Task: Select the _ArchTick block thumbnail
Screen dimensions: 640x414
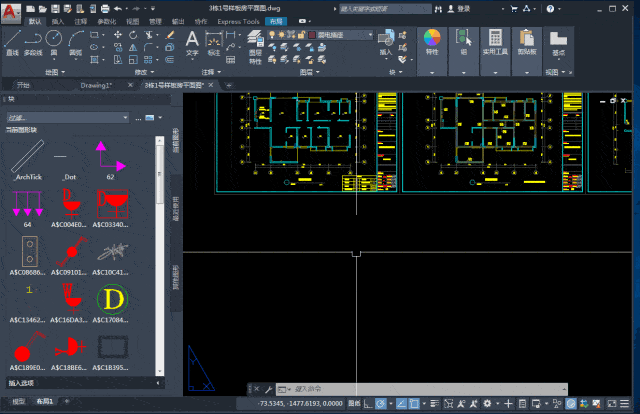Action: pos(26,158)
